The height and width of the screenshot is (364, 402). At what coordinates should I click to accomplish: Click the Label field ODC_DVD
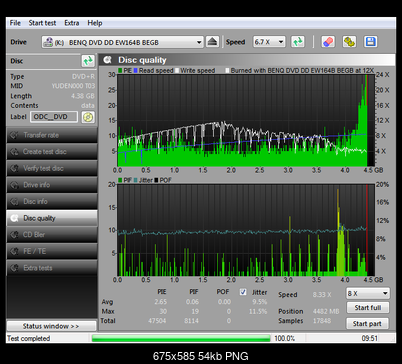click(x=54, y=117)
